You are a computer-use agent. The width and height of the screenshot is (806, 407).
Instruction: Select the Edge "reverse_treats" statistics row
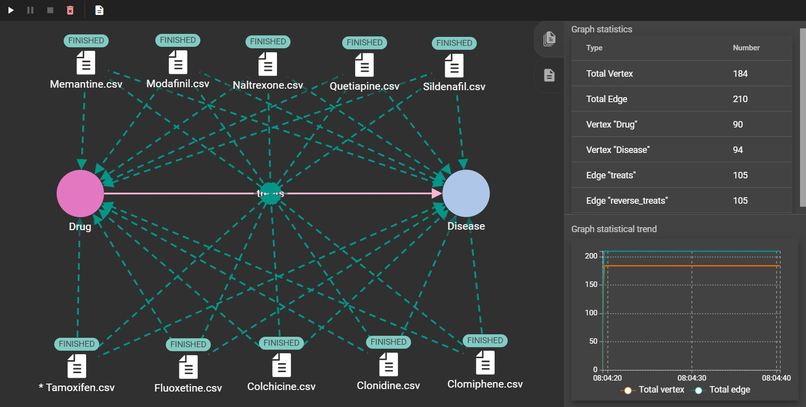[x=682, y=200]
